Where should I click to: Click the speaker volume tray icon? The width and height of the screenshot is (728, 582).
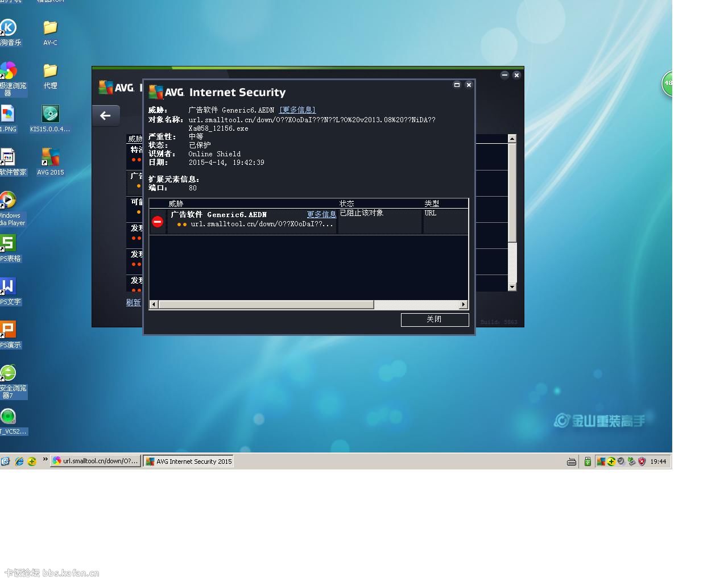coord(621,462)
